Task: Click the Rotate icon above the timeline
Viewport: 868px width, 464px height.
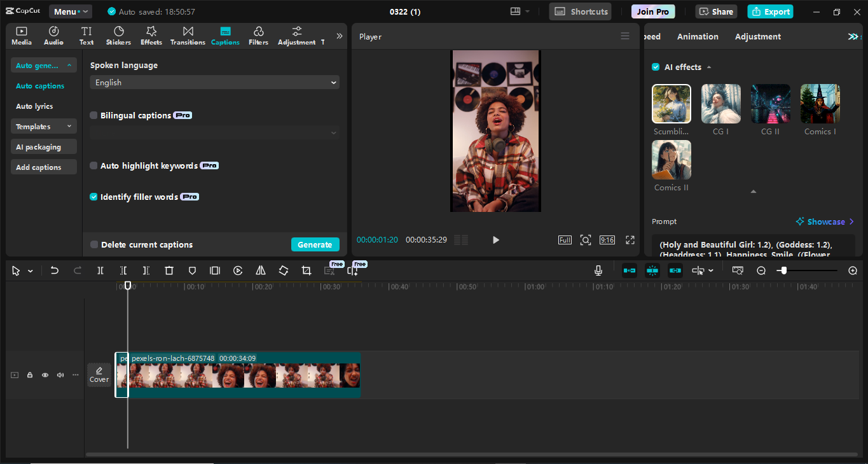Action: click(283, 271)
